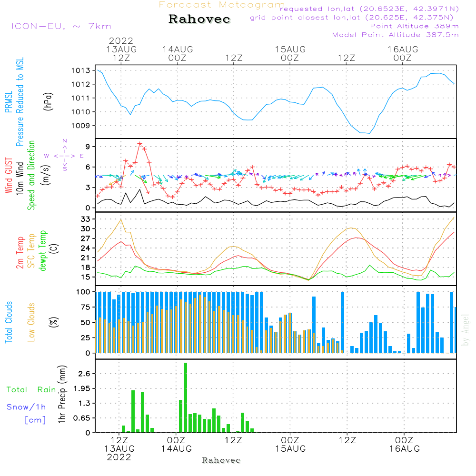476x476 pixels.
Task: Click the green 'dewpt Temp' legend label
Action: 42,250
